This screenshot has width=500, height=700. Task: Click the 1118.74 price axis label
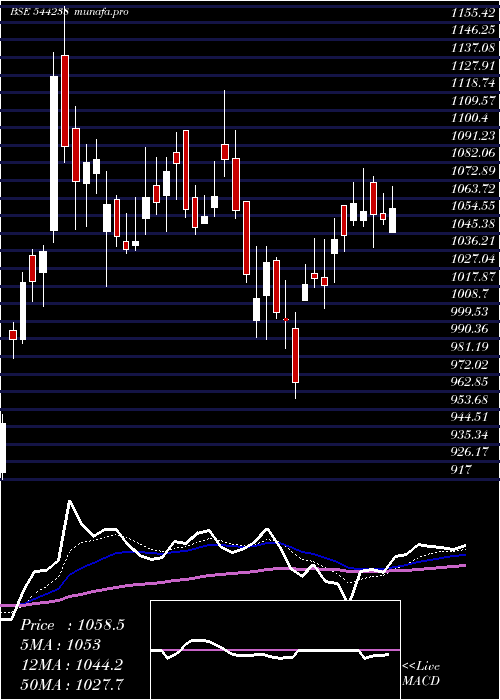click(473, 83)
